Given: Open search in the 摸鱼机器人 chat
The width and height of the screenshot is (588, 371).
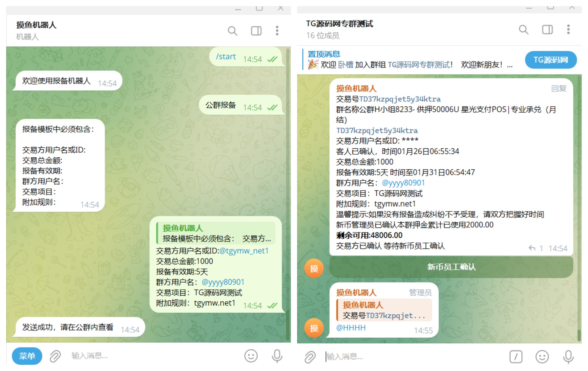Looking at the screenshot, I should (233, 31).
